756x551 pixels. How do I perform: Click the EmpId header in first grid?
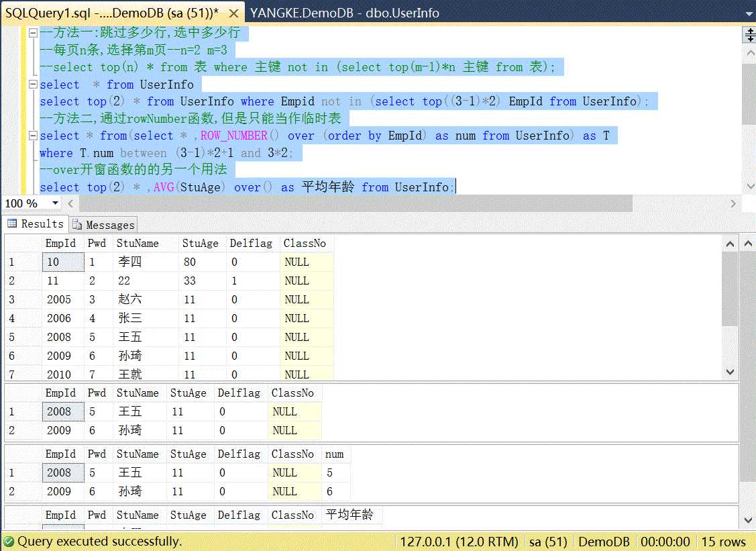point(61,243)
